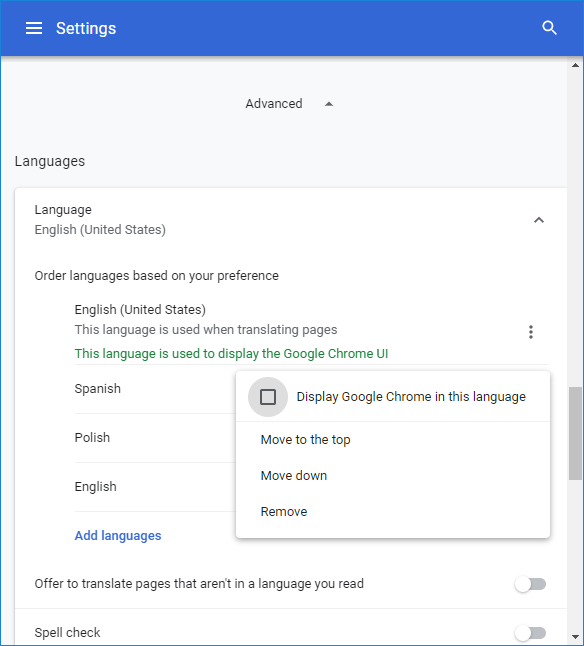Click 'Order languages based on your preference'
The width and height of the screenshot is (584, 646).
(157, 276)
